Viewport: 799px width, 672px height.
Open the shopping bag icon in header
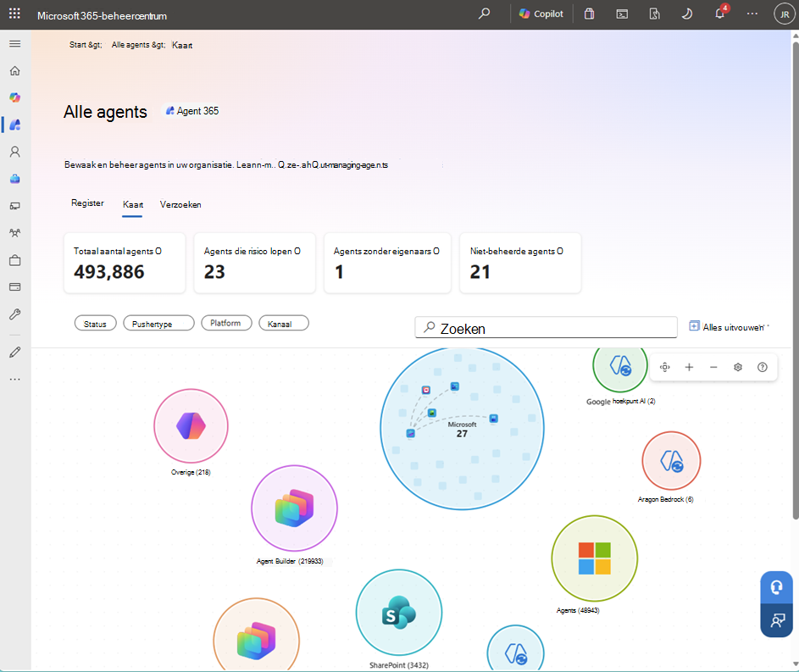(589, 14)
